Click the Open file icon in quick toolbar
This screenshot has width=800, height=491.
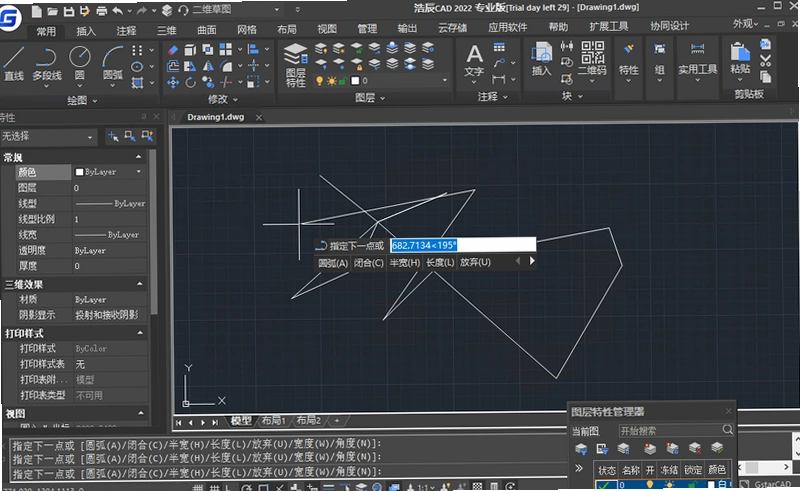(53, 11)
